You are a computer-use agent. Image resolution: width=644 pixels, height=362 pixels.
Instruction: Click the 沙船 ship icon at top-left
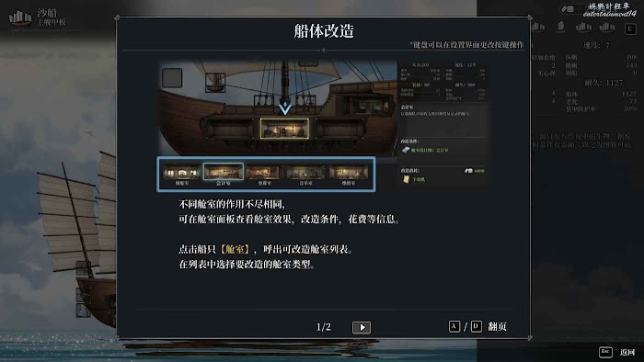[x=19, y=18]
